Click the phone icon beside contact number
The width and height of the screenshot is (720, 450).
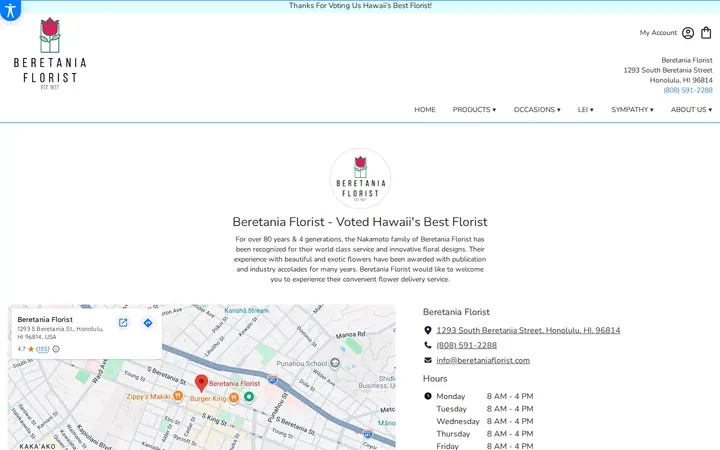tap(428, 345)
